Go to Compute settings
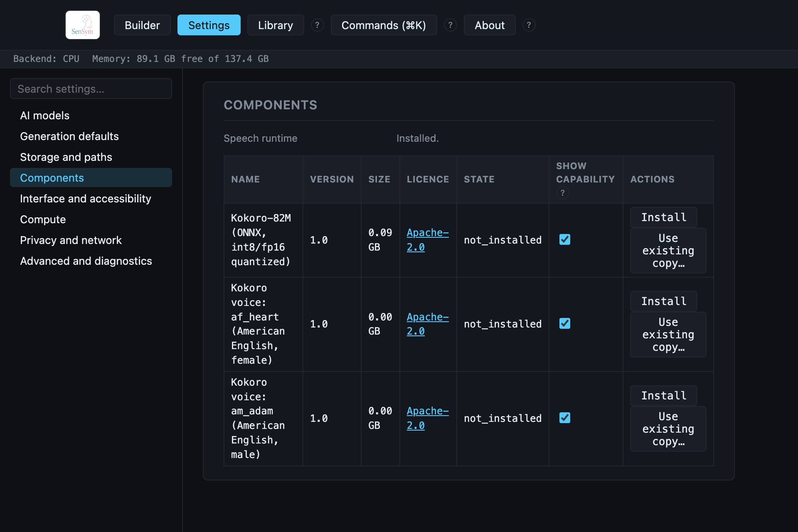This screenshot has height=532, width=798. click(x=91, y=219)
